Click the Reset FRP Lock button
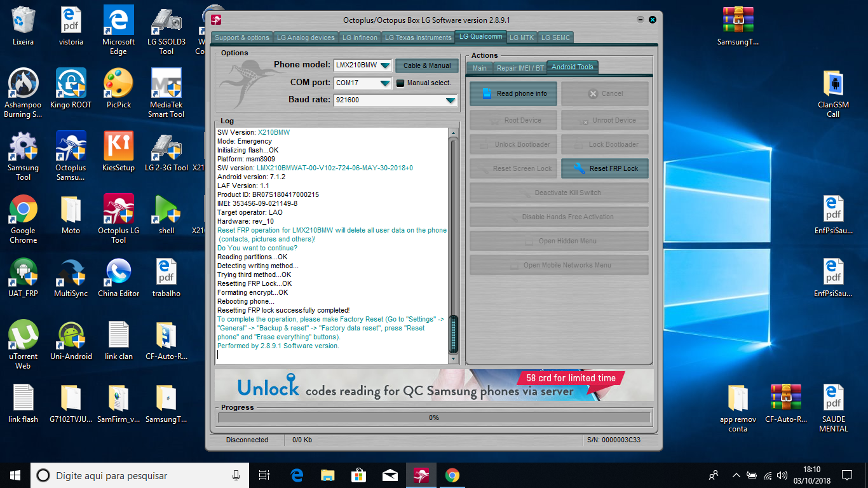868x488 pixels. [x=605, y=168]
